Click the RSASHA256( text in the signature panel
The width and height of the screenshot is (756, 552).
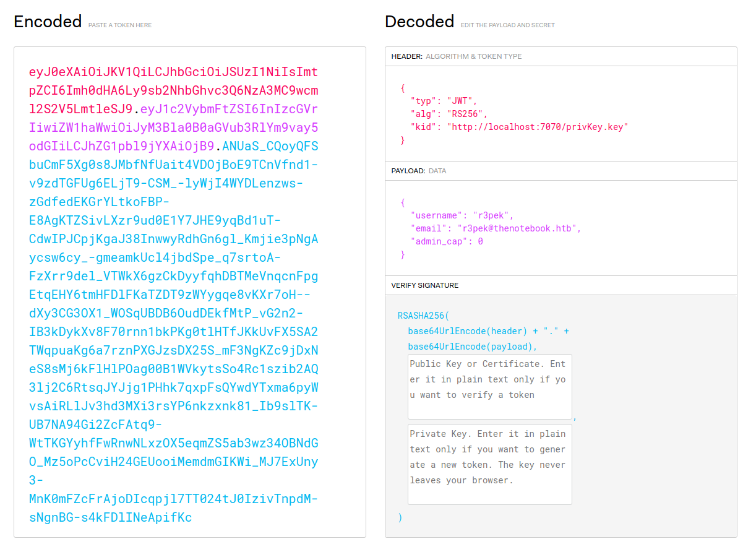coord(424,316)
